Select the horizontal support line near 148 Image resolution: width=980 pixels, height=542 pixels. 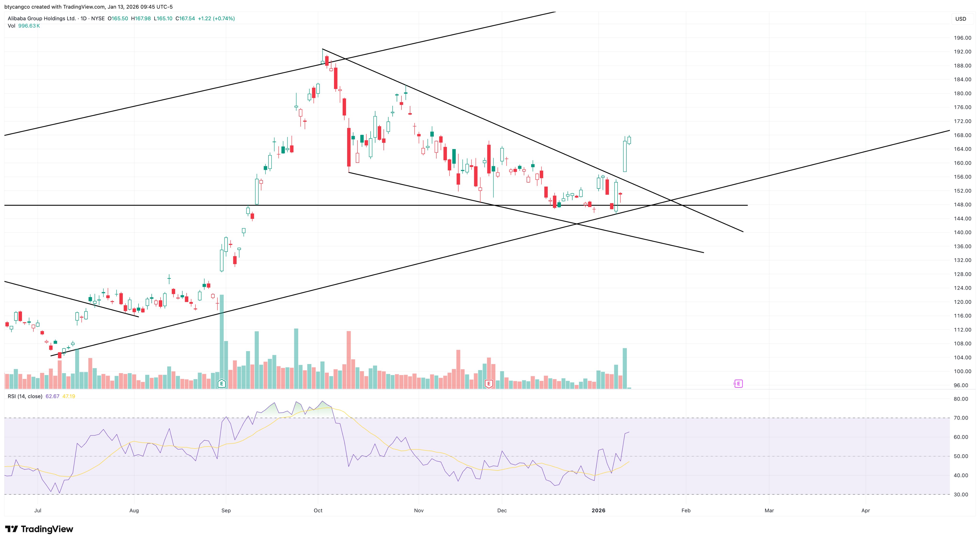click(x=114, y=205)
